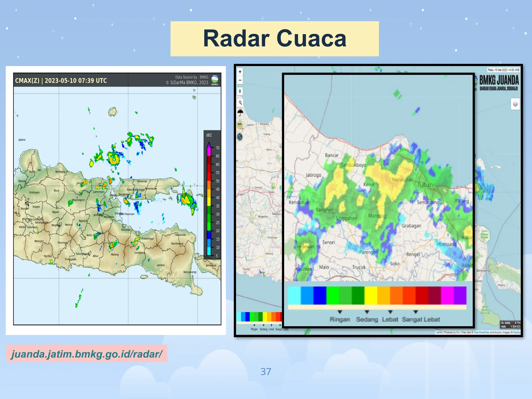Screen dimensions: 532x399
Task: Click the yellow swatch on enlarged legend
Action: (371, 295)
